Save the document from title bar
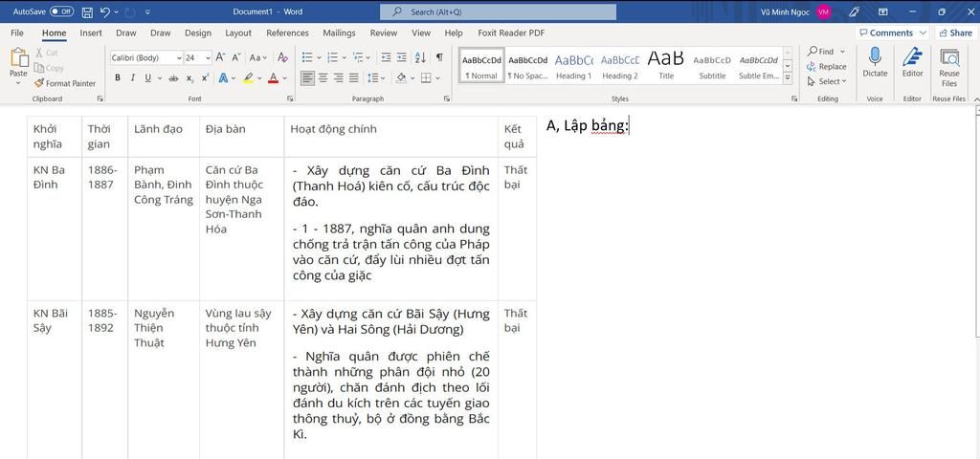980x459 pixels. pyautogui.click(x=87, y=11)
